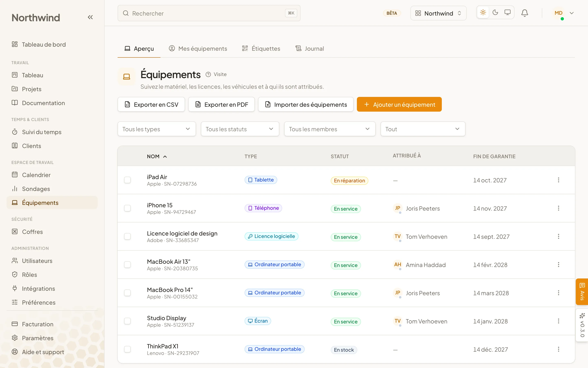Select the Studio Display checkbox
The height and width of the screenshot is (368, 588).
(127, 321)
